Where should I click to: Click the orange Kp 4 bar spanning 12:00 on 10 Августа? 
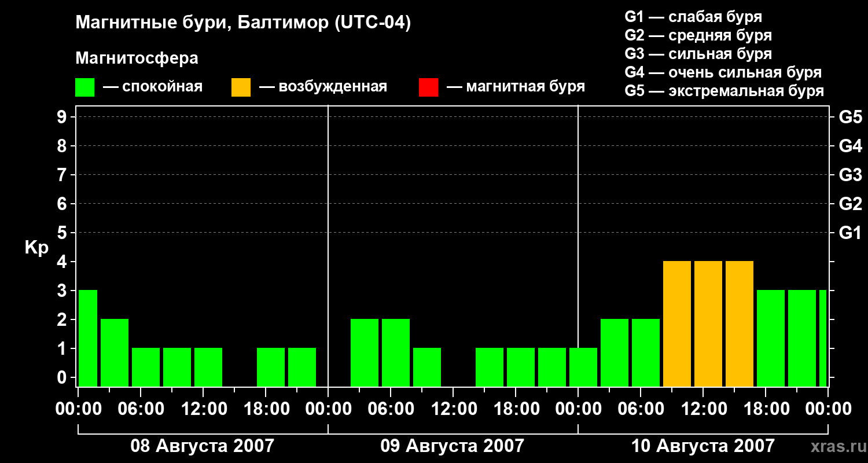(708, 324)
